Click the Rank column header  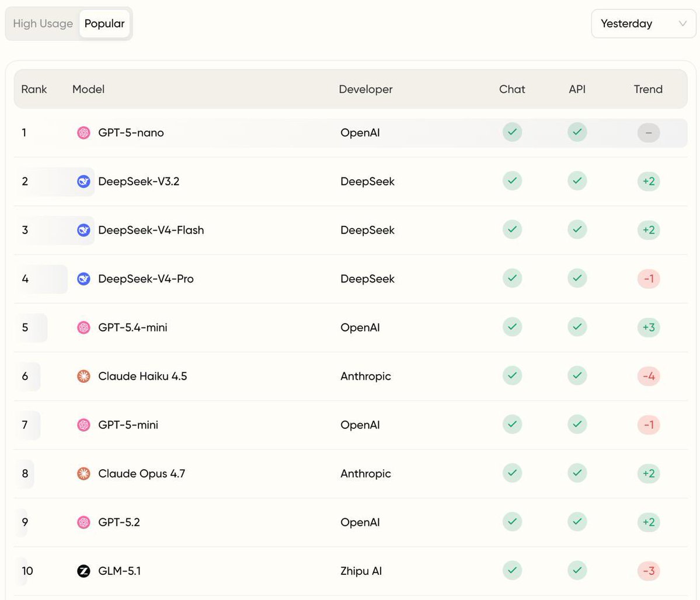coord(34,89)
